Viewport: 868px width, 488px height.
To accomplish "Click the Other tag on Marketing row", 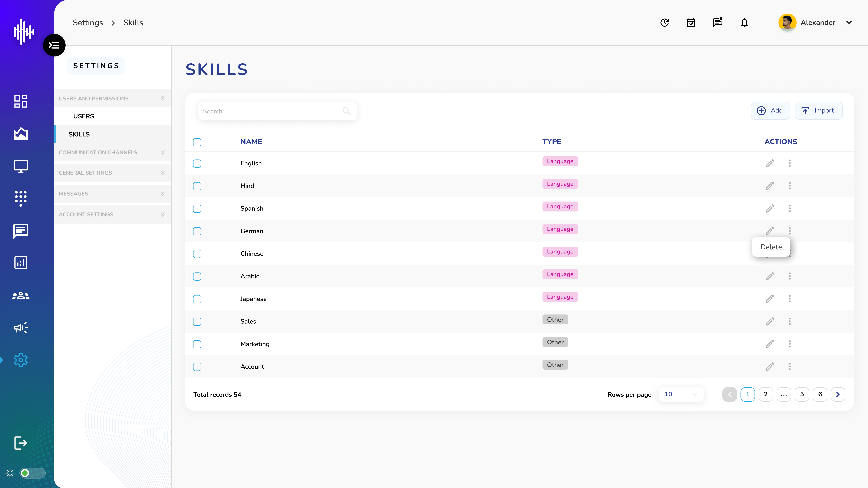I will (x=555, y=342).
